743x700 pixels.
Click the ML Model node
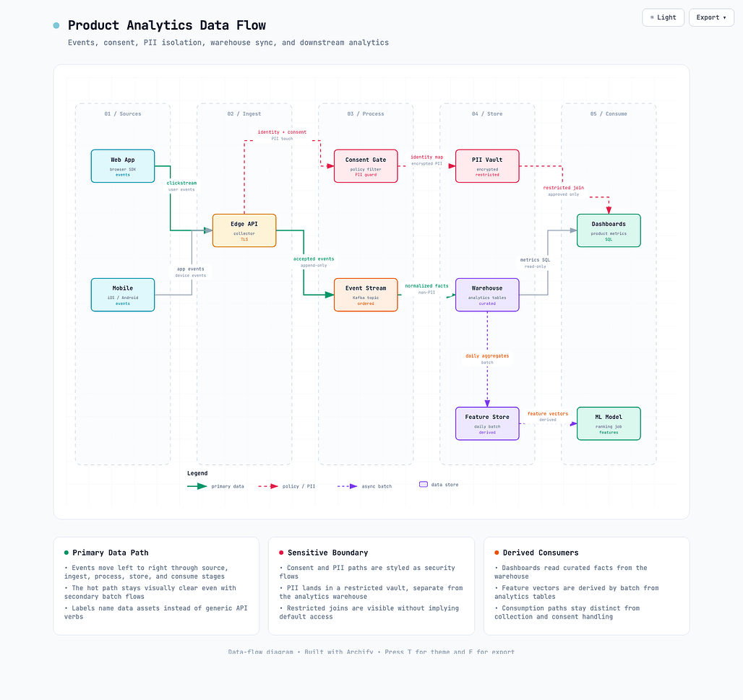click(609, 423)
